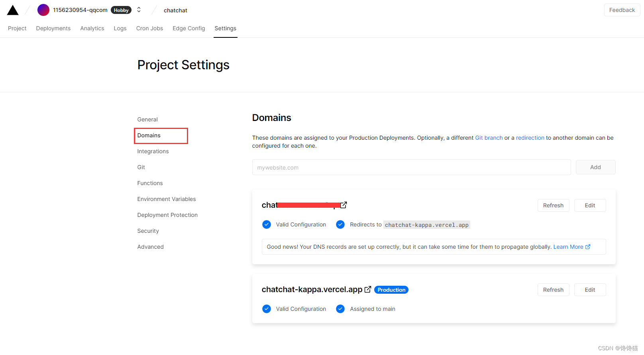
Task: Open external link icon beside chatchat-kappa.vercel.app
Action: click(x=368, y=289)
